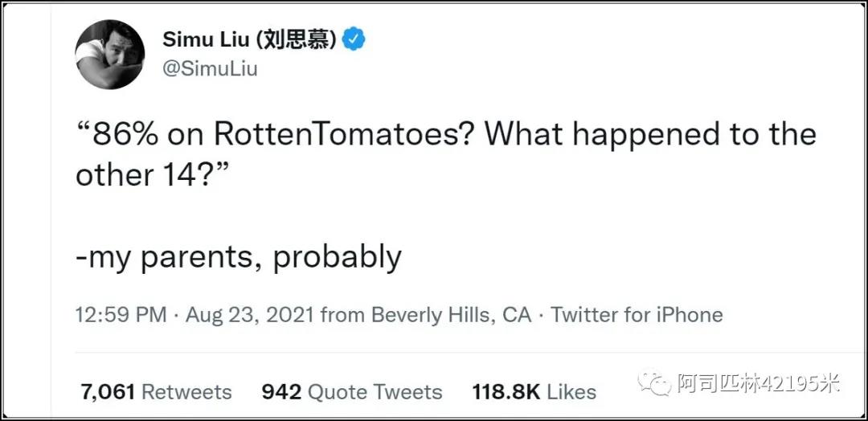868x421 pixels.
Task: Click the 7,061 retweet count number
Action: pyautogui.click(x=107, y=392)
